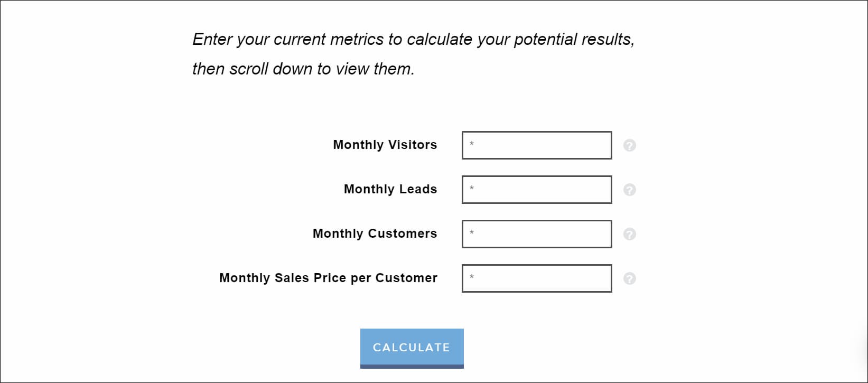The image size is (868, 383).
Task: Click the dark bottom edge of Calculate button
Action: click(x=412, y=367)
